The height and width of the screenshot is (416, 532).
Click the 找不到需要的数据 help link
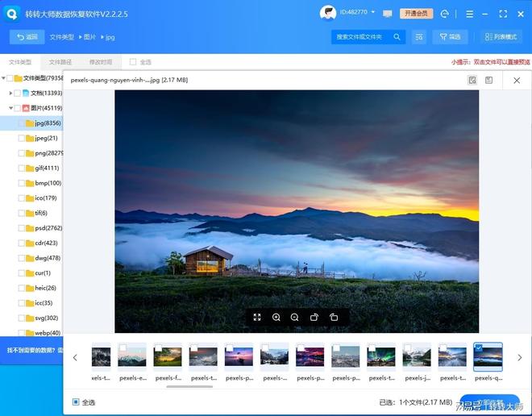(35, 350)
